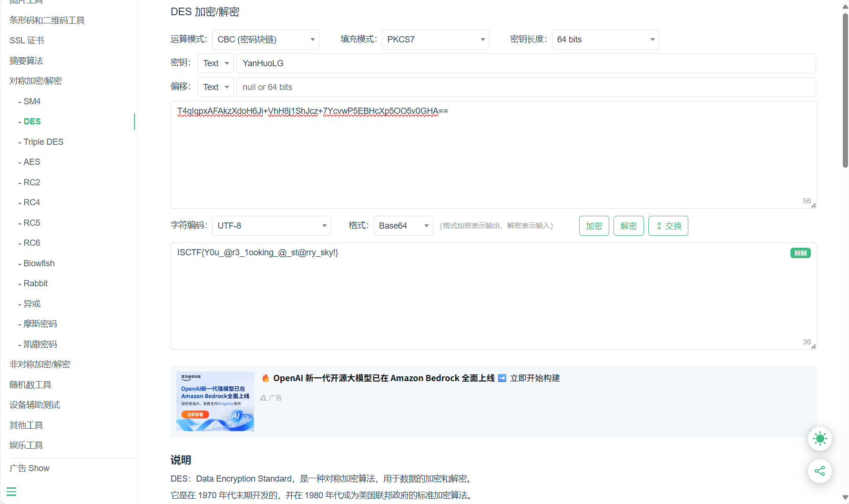Select Triple DES in the sidebar
Viewport: 849px width, 504px height.
click(43, 142)
